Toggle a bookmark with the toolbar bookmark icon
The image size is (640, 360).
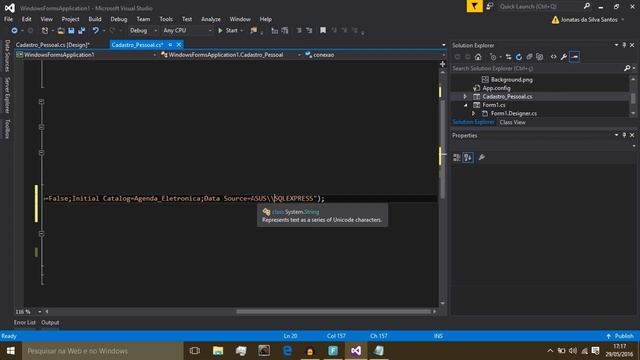click(x=323, y=31)
